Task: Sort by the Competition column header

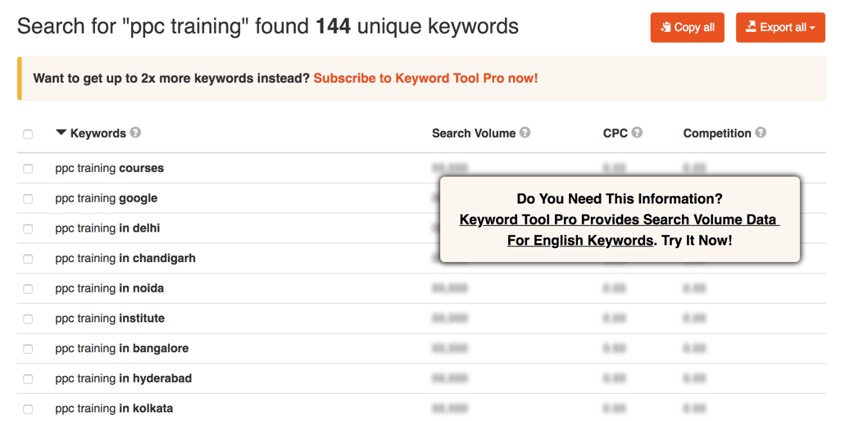Action: point(717,134)
